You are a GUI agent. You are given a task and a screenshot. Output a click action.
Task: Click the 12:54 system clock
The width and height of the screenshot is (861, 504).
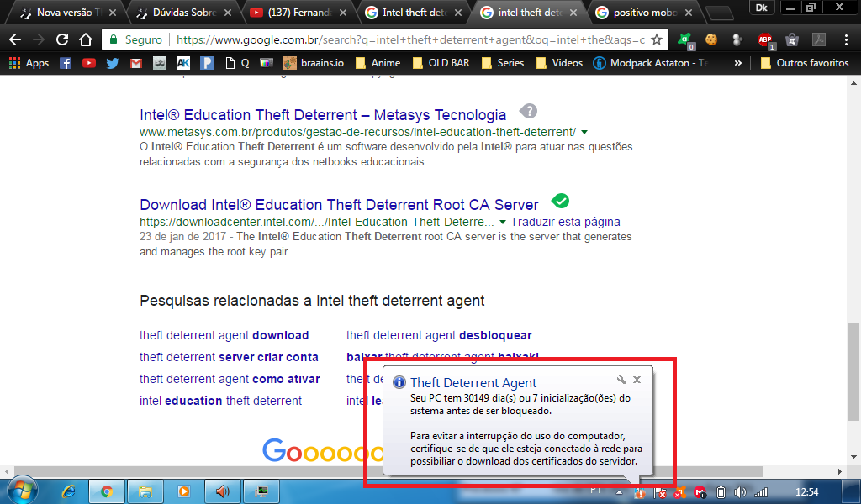(x=806, y=492)
